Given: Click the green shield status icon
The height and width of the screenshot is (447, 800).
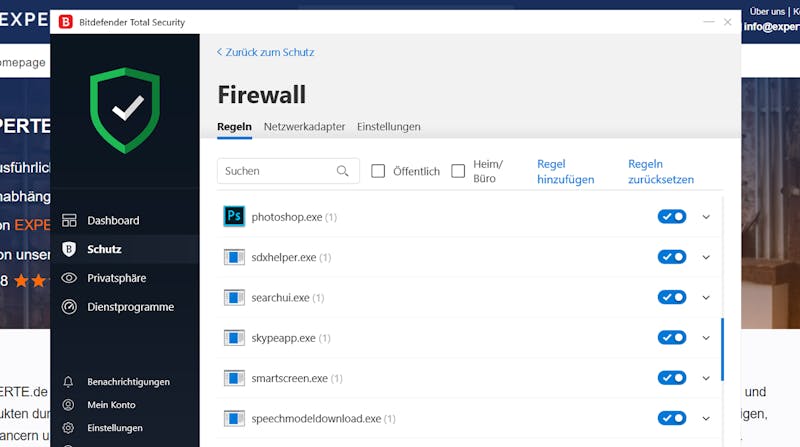Looking at the screenshot, I should (125, 110).
